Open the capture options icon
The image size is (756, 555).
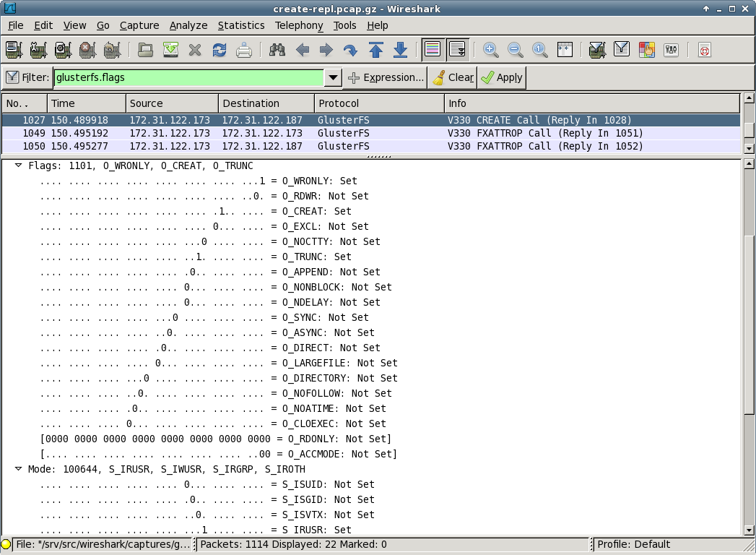tap(38, 50)
